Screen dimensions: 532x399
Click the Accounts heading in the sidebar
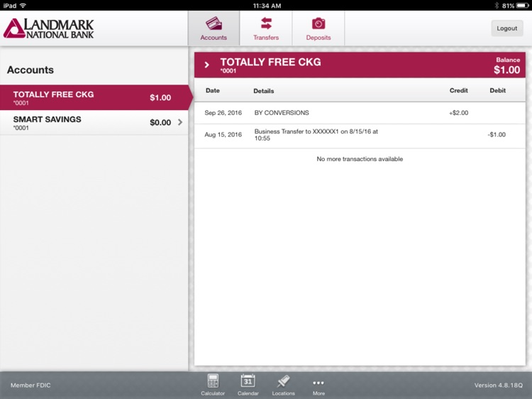point(31,70)
